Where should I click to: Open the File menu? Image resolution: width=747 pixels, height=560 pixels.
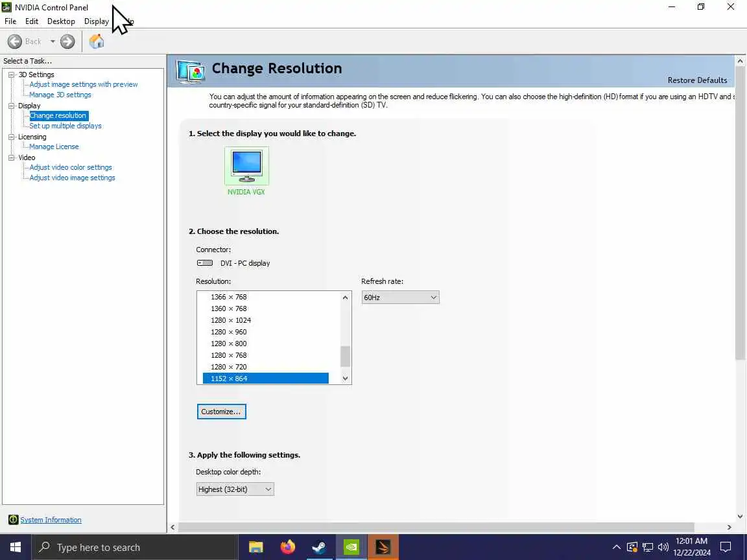[10, 21]
